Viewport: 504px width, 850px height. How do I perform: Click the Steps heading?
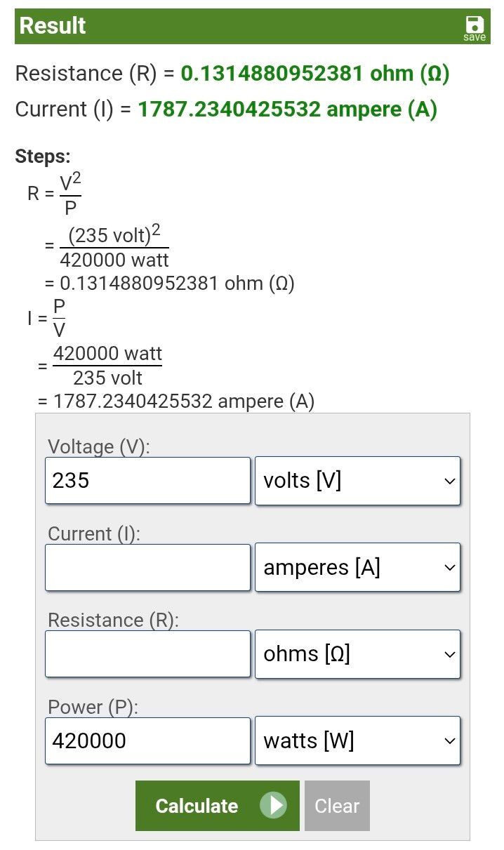coord(43,157)
